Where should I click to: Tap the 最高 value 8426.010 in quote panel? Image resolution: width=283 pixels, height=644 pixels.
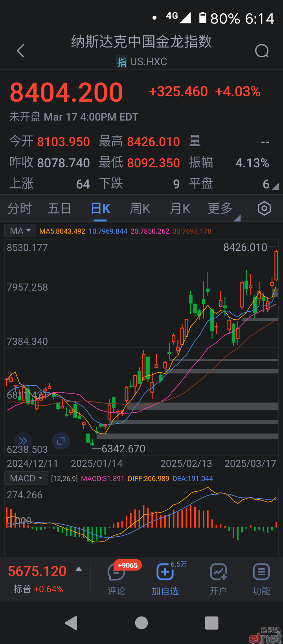click(x=154, y=142)
